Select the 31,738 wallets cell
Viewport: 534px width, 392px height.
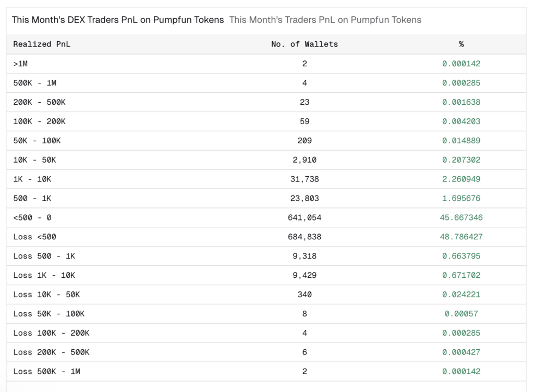pos(305,179)
